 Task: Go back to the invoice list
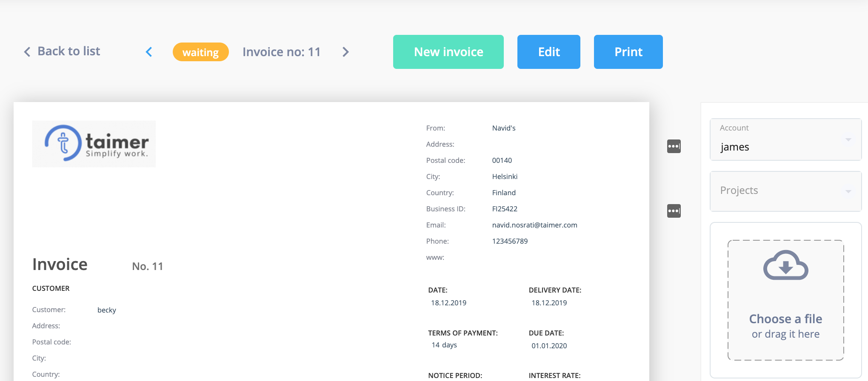[x=62, y=51]
